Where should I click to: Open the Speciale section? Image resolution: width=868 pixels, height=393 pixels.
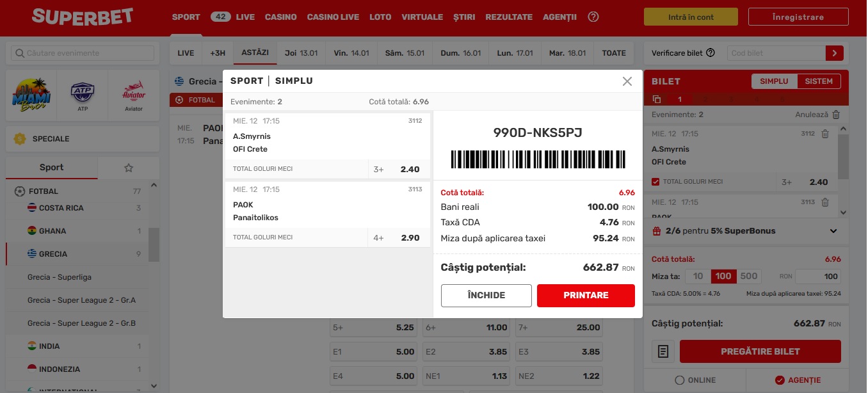[83, 138]
